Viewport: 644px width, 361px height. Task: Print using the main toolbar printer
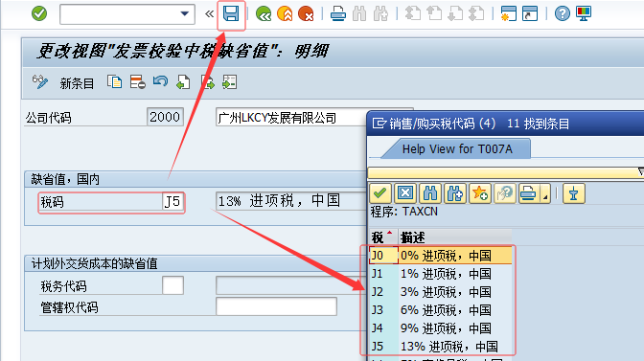tap(338, 14)
